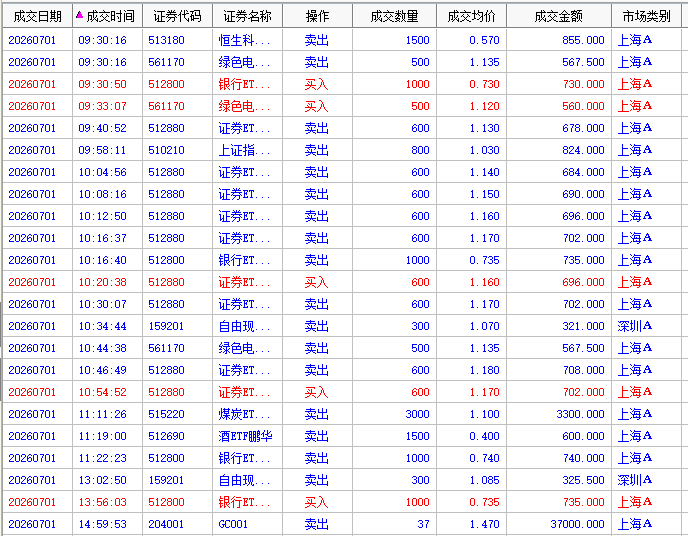Select name 酒ETF鹏华

click(x=245, y=436)
